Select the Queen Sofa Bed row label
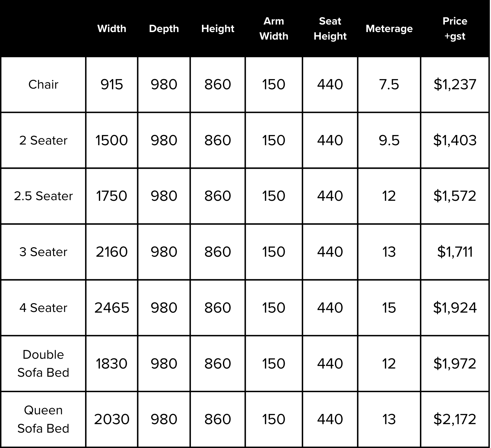 pyautogui.click(x=43, y=419)
